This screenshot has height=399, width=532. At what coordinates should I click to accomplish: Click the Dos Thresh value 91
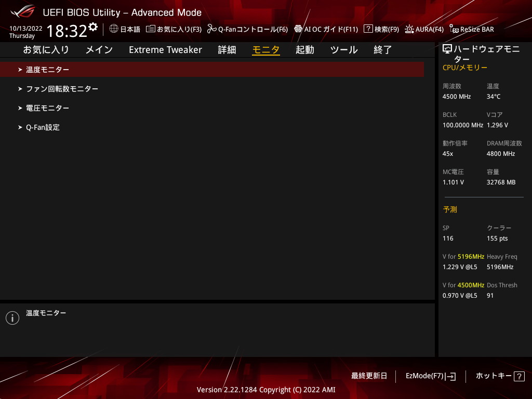coord(490,296)
